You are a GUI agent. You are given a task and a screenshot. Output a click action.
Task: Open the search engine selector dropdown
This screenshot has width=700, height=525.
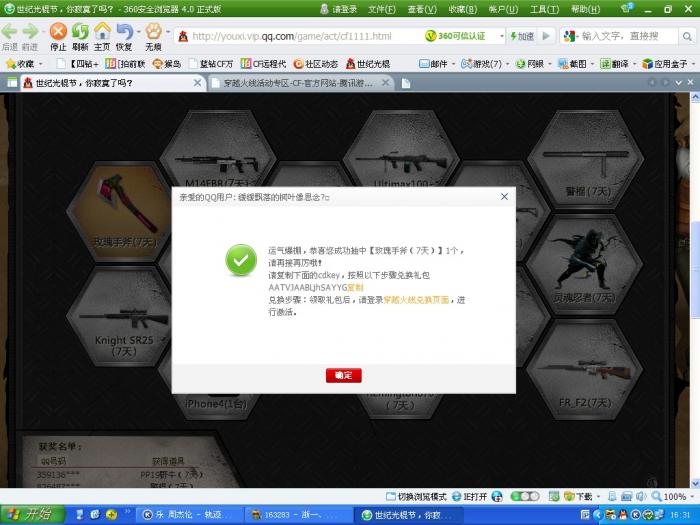click(x=571, y=36)
